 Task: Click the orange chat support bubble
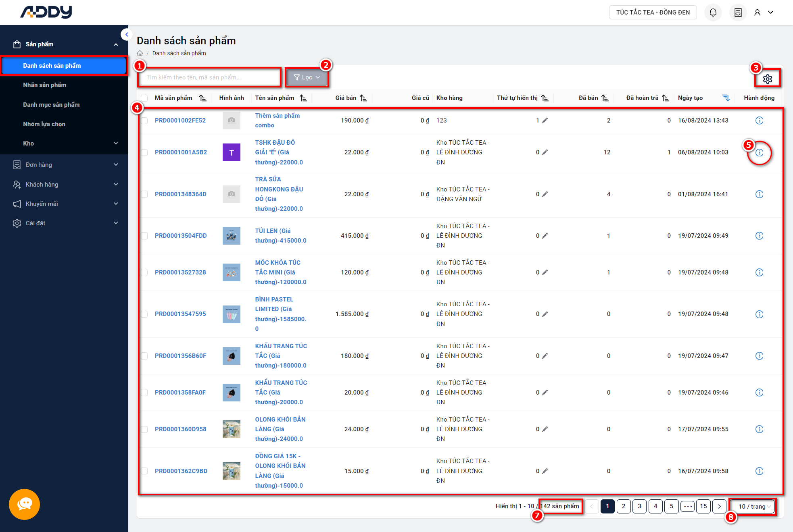point(24,504)
